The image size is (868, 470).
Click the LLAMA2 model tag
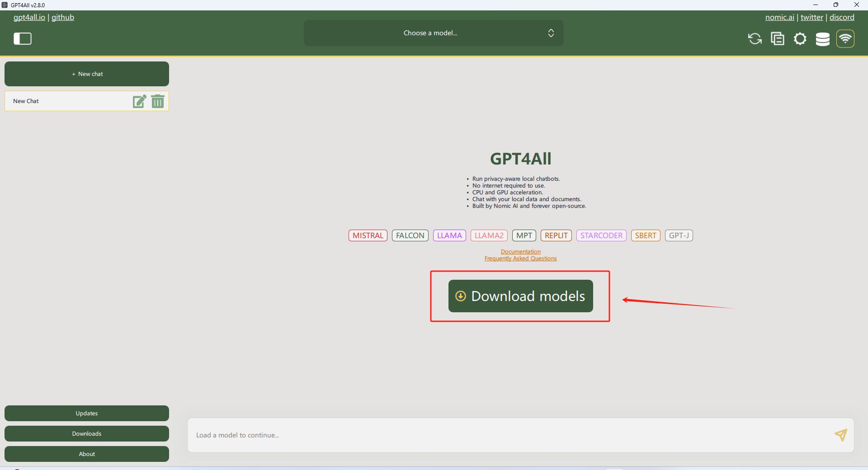489,235
